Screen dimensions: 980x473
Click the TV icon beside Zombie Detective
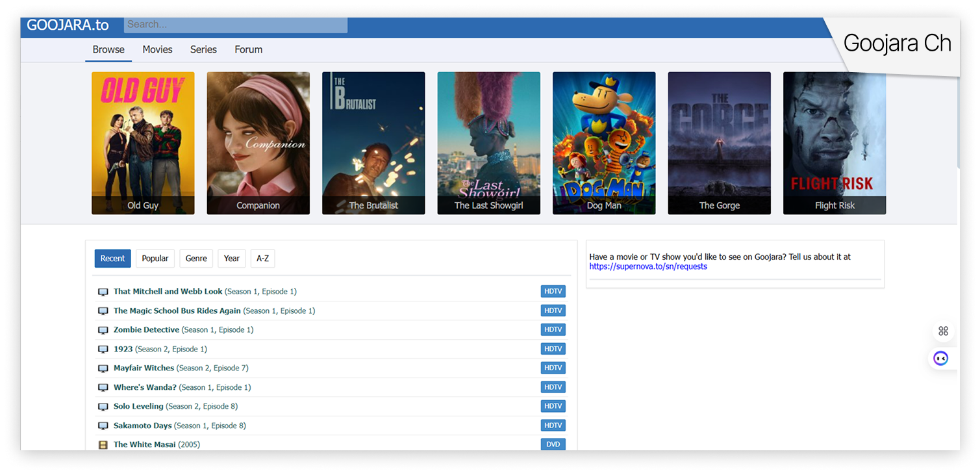click(103, 330)
